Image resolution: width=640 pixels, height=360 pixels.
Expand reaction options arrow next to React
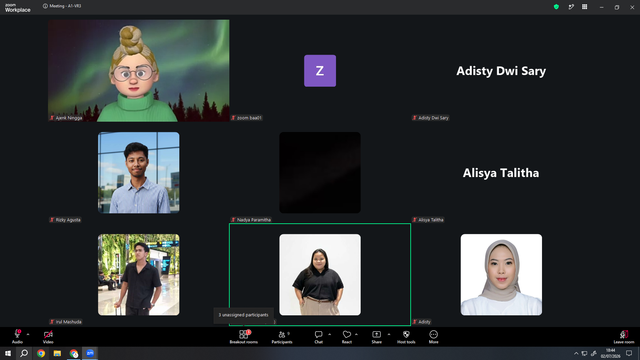coord(356,334)
